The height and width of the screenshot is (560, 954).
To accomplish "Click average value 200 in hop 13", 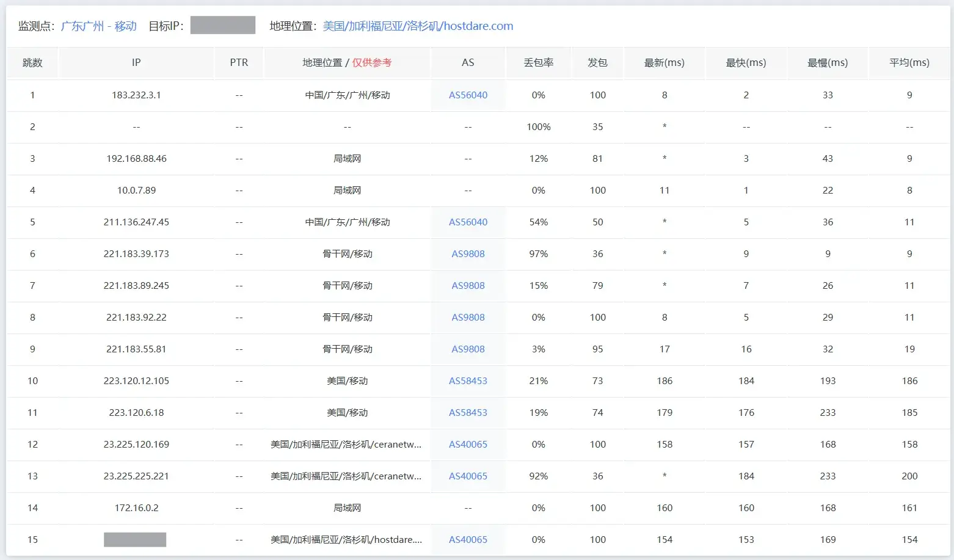I will click(909, 476).
